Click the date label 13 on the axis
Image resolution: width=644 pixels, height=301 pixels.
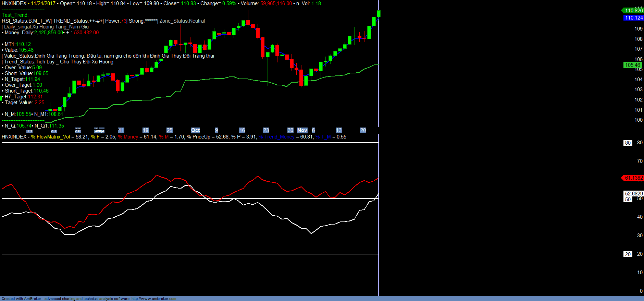coord(338,130)
